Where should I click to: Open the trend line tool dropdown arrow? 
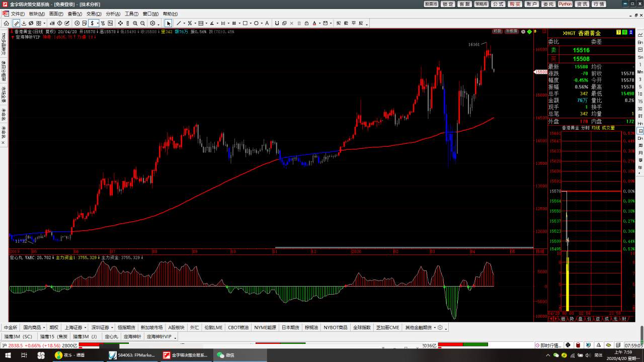(x=183, y=24)
